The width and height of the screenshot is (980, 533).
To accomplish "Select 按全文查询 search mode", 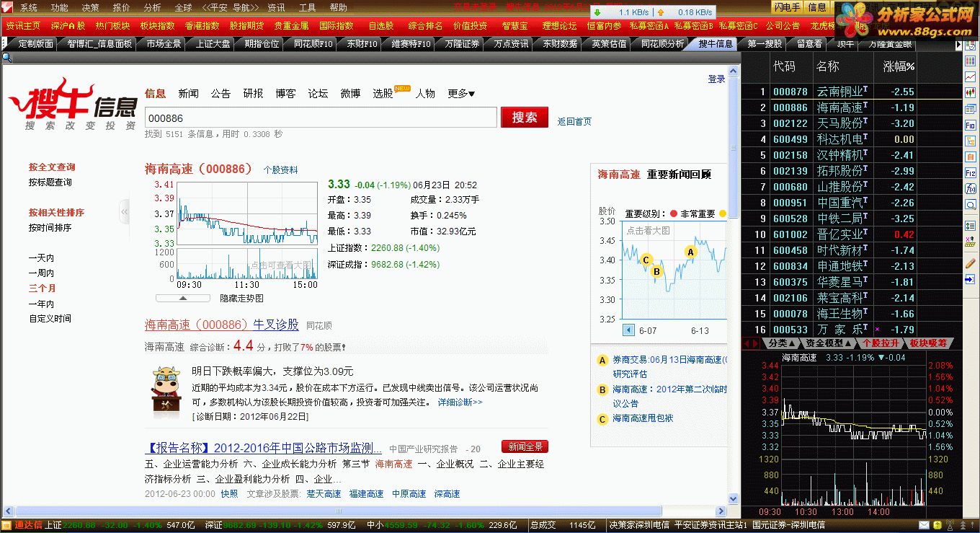I will pyautogui.click(x=52, y=167).
